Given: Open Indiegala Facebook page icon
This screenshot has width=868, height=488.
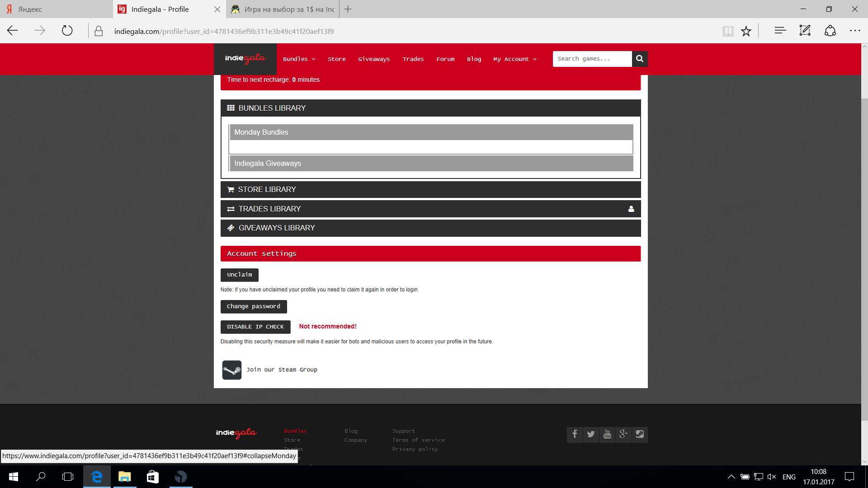Looking at the screenshot, I should click(x=575, y=435).
